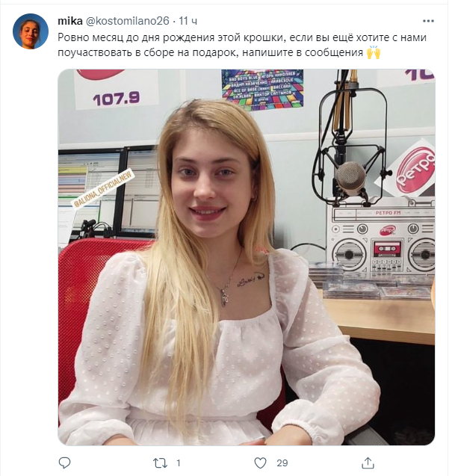Screen dimensions: 455x476
Task: Click the like count 29
Action: (282, 463)
